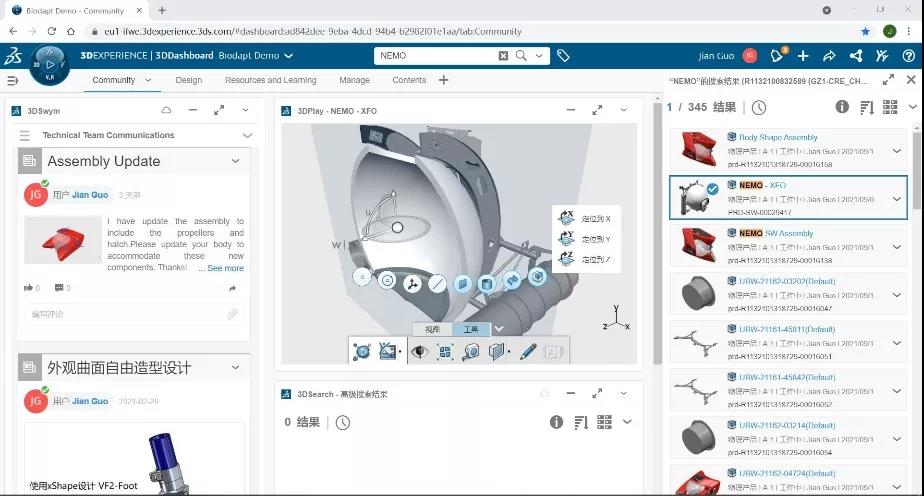Click the history clock in 3DSearch widget

342,422
